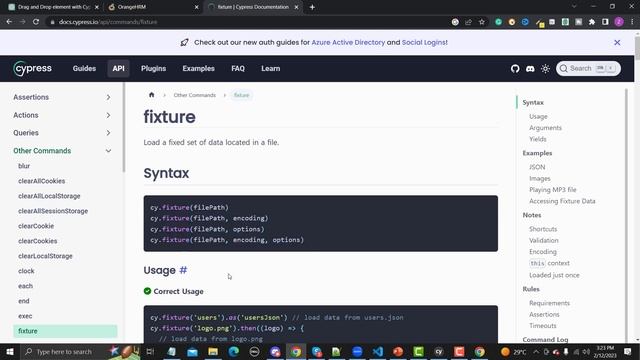Jump to JSON example in contents
640x360 pixels.
[537, 167]
